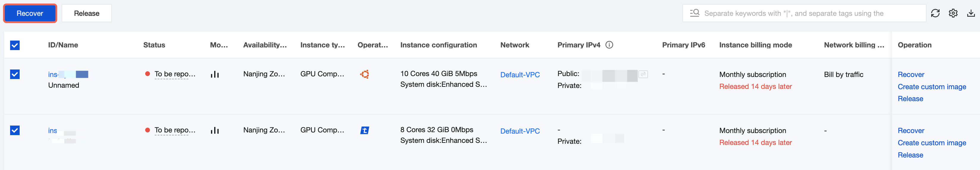Click the refresh list icon

pyautogui.click(x=935, y=13)
